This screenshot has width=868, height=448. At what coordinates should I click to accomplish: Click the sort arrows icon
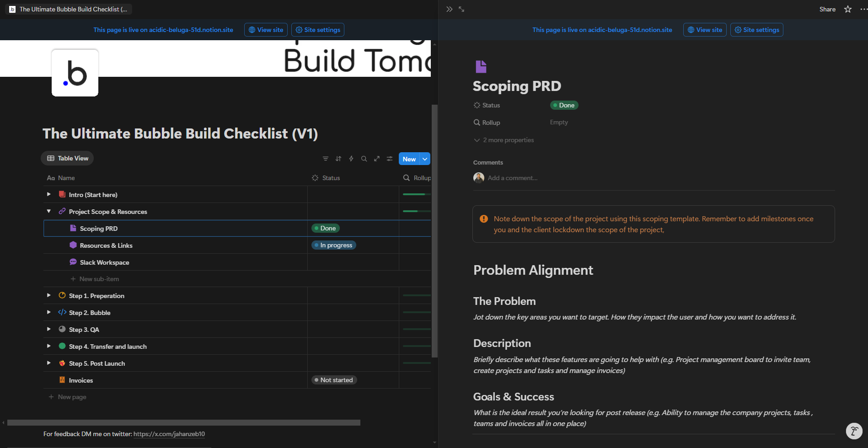coord(338,159)
